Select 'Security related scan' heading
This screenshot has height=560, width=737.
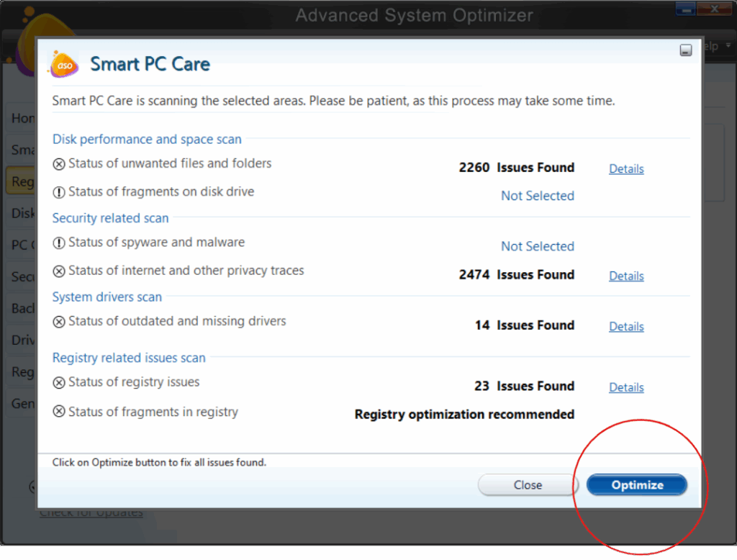[x=110, y=218]
